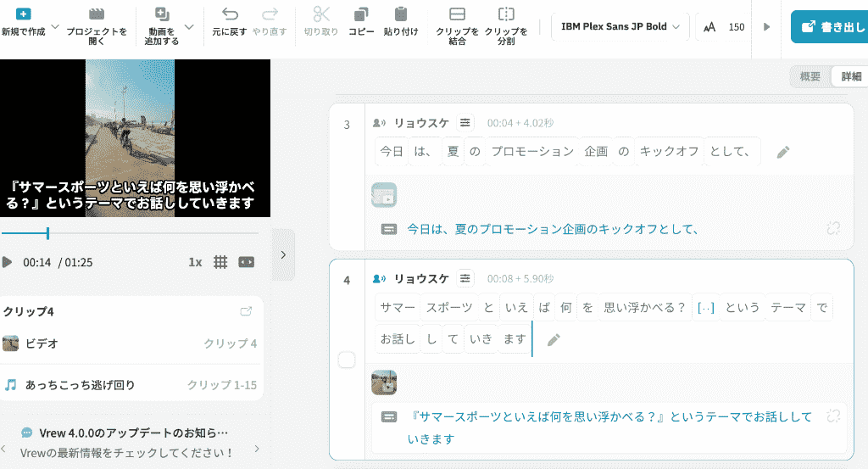Toggle caption link icon in clip 3 subtitle
Image resolution: width=868 pixels, height=469 pixels.
coord(833,228)
